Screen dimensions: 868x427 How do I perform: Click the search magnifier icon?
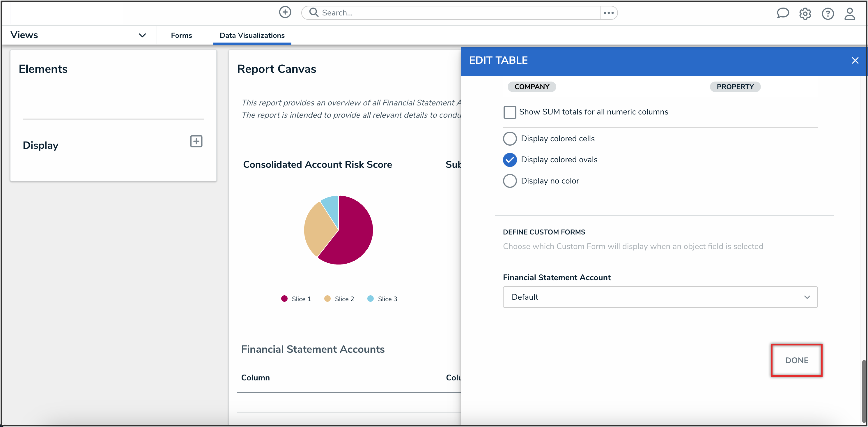(x=314, y=13)
